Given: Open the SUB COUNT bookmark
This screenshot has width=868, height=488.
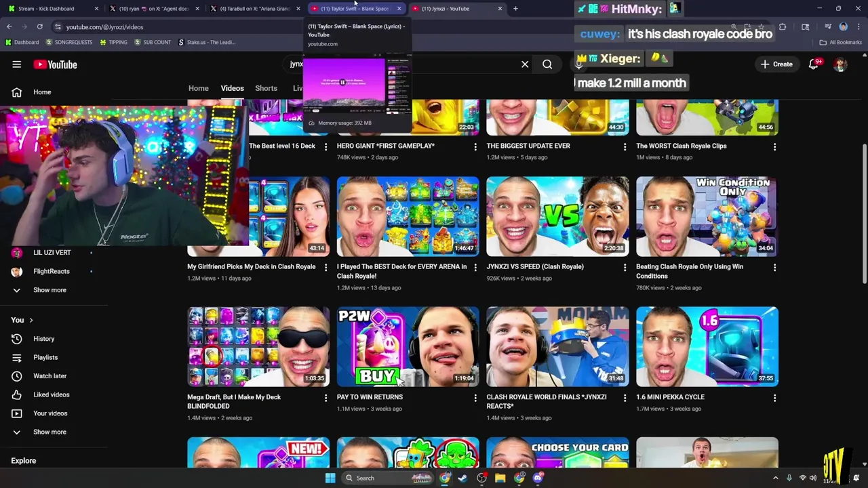Looking at the screenshot, I should (x=153, y=42).
